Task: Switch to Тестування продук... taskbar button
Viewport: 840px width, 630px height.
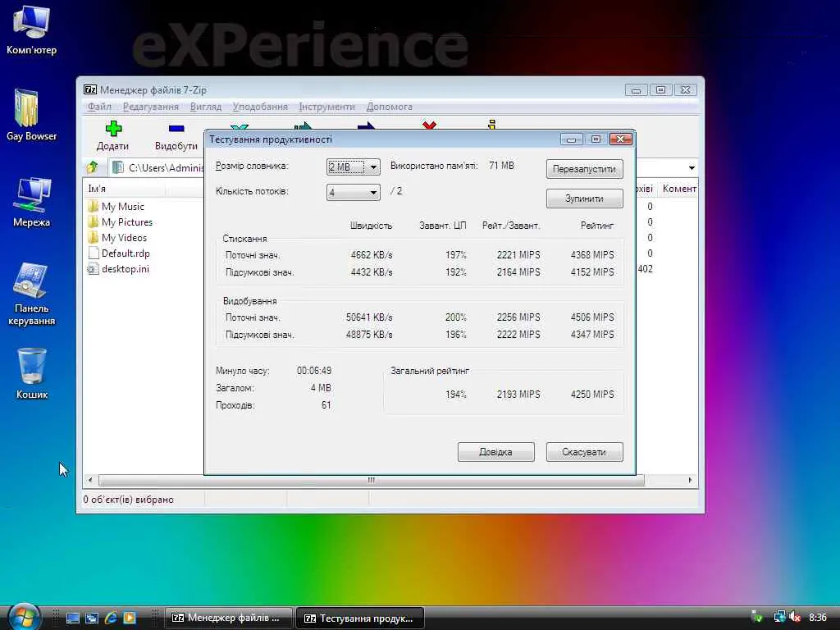Action: pos(361,618)
